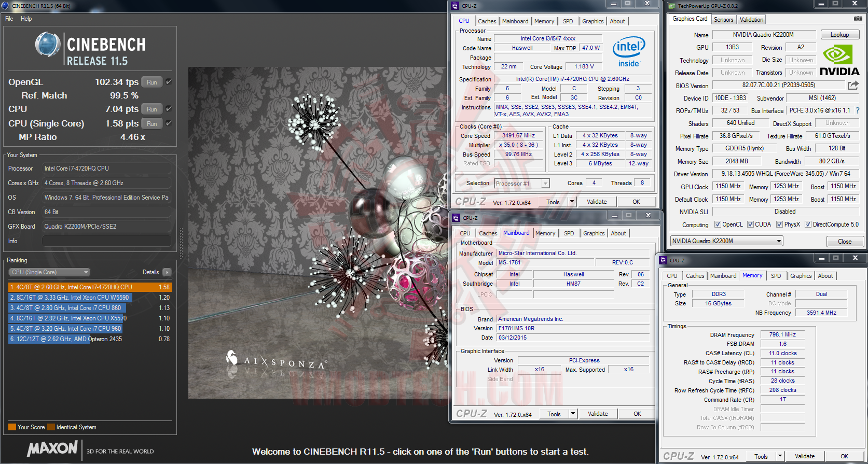Click the Bus Interface question mark icon

pos(858,110)
